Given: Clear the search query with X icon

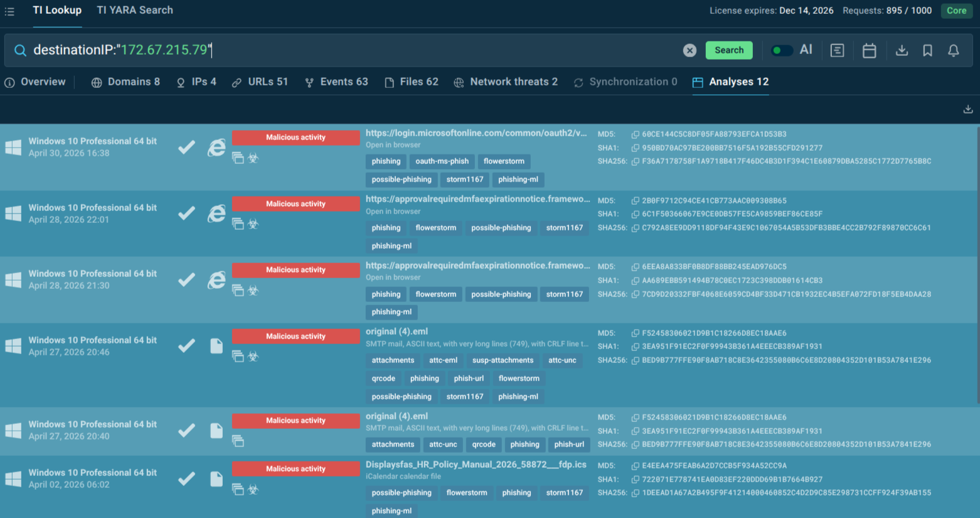Looking at the screenshot, I should pyautogui.click(x=690, y=50).
